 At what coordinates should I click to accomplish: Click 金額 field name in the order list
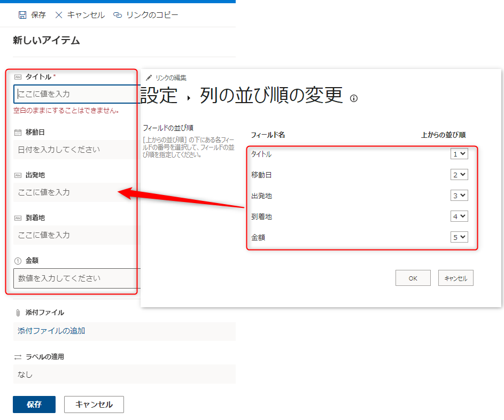pyautogui.click(x=258, y=237)
